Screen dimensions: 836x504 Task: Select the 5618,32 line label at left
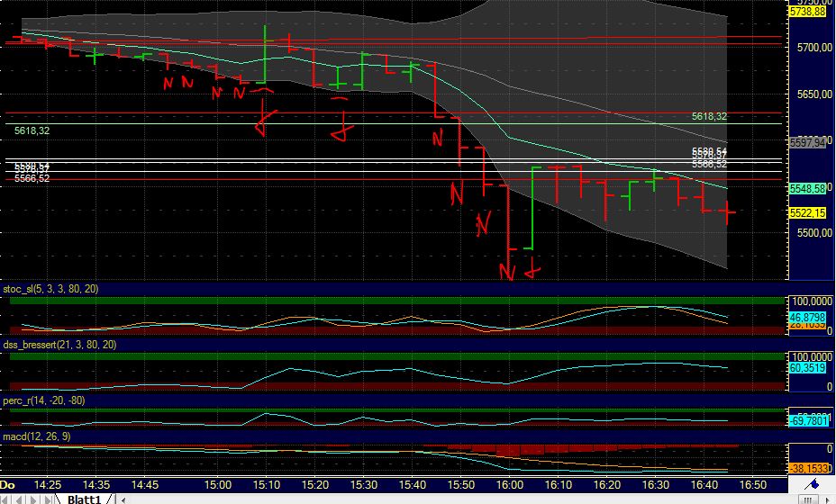click(x=32, y=130)
